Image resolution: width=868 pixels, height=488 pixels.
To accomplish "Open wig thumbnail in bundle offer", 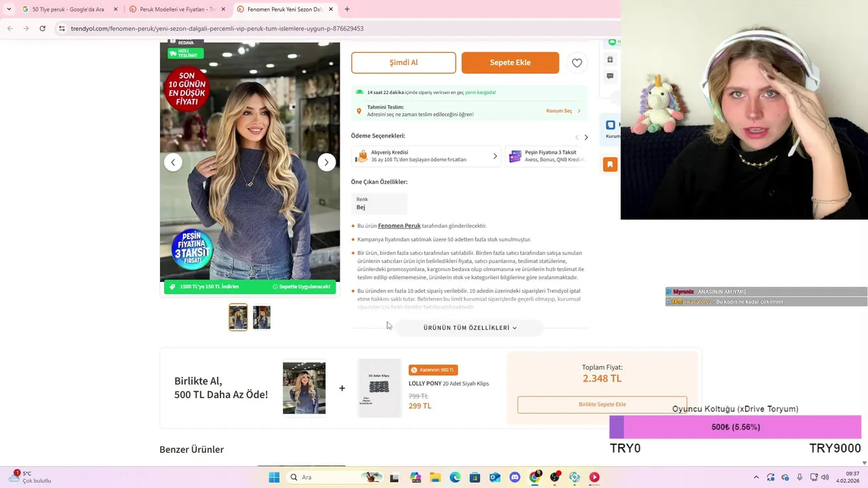I will [x=304, y=388].
